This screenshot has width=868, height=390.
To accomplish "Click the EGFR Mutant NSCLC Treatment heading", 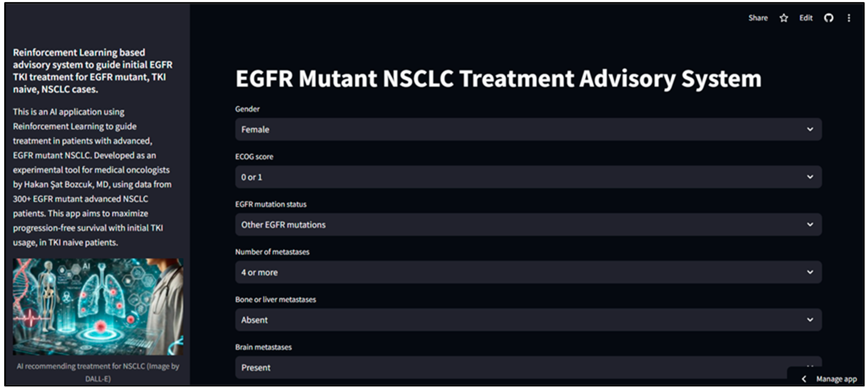I will point(498,79).
